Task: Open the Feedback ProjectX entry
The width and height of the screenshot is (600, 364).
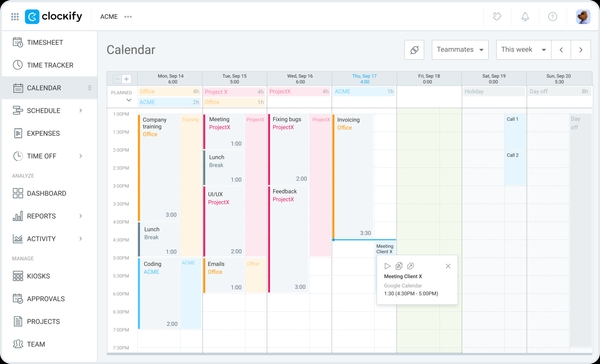Action: (289, 239)
